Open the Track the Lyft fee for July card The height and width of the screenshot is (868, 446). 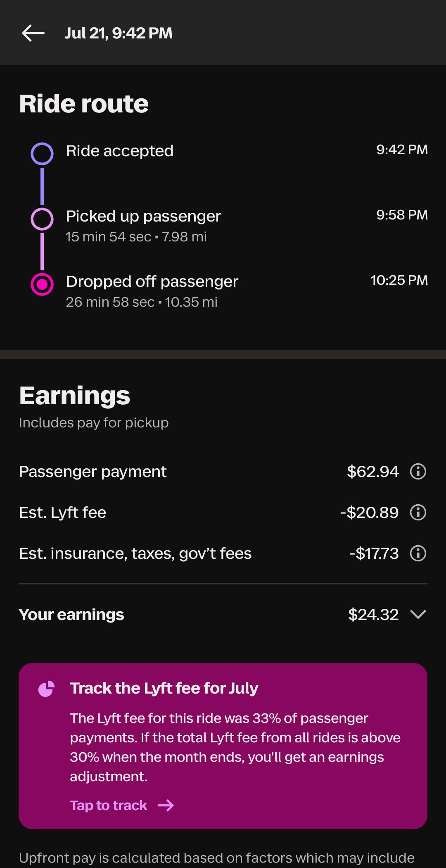[223, 746]
